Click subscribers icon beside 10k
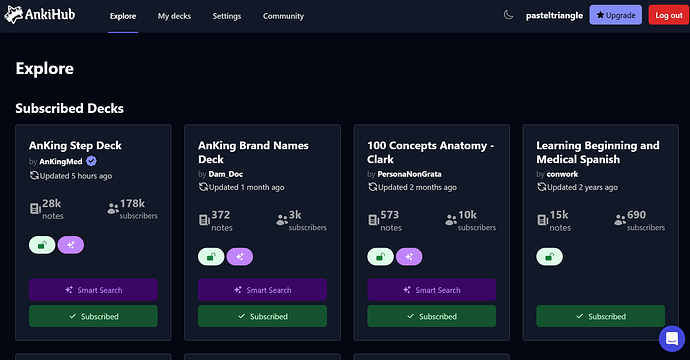 [451, 220]
